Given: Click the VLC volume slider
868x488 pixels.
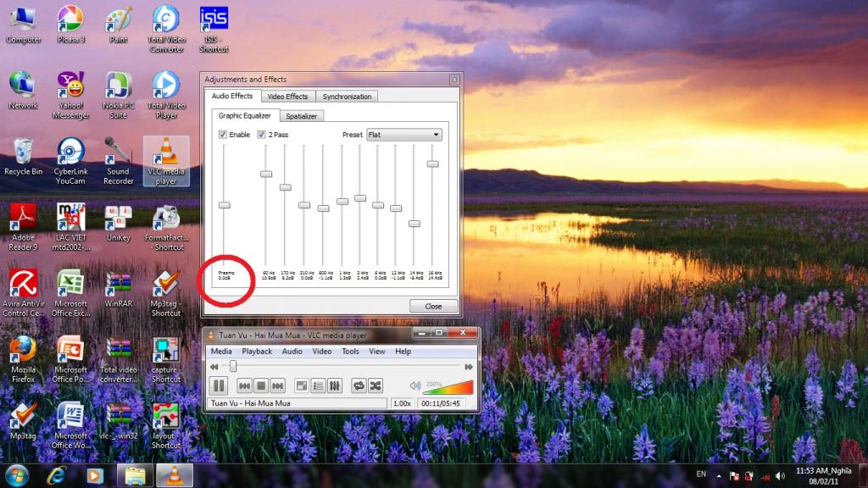Looking at the screenshot, I should coord(448,386).
